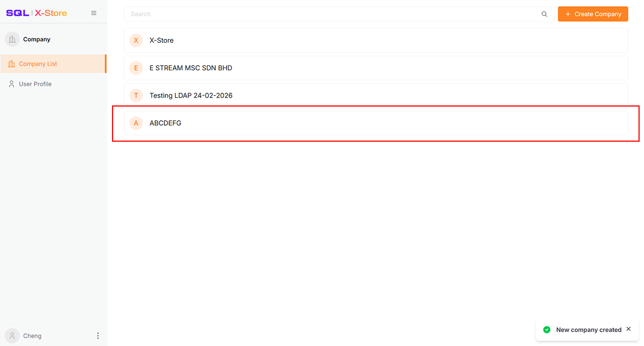The image size is (644, 346).
Task: Open Company List in the sidebar
Action: pyautogui.click(x=53, y=64)
